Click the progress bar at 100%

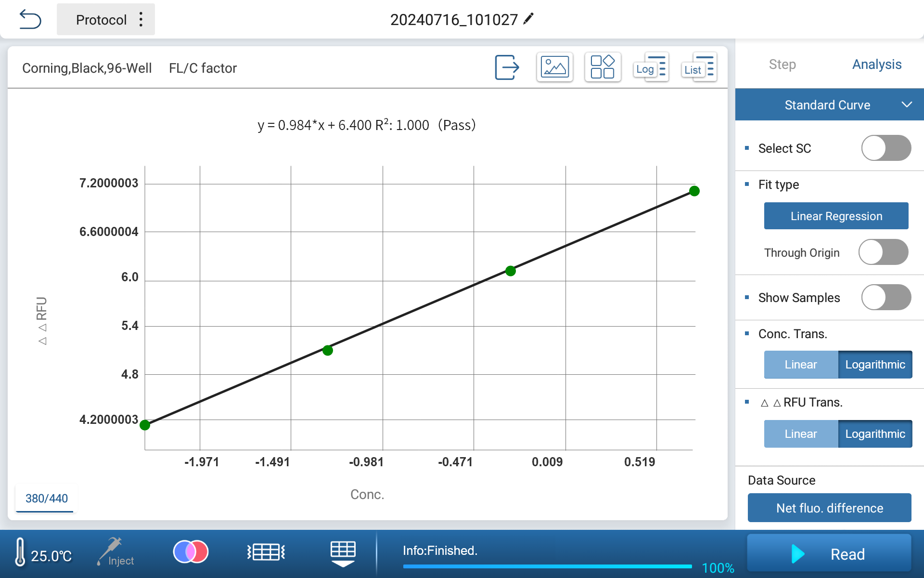pyautogui.click(x=547, y=566)
